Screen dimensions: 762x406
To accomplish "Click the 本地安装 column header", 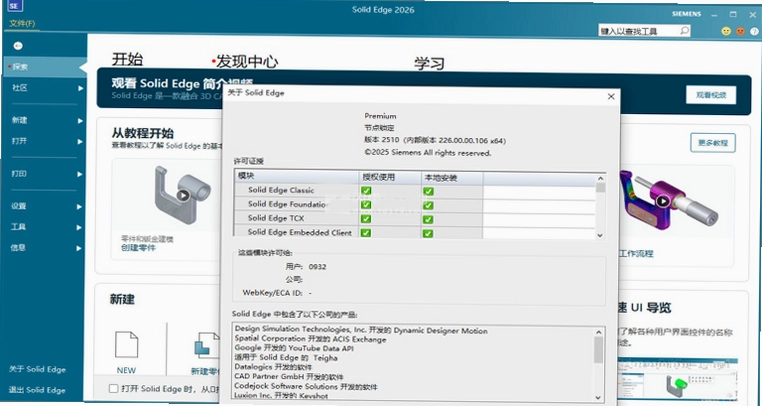I will [452, 177].
